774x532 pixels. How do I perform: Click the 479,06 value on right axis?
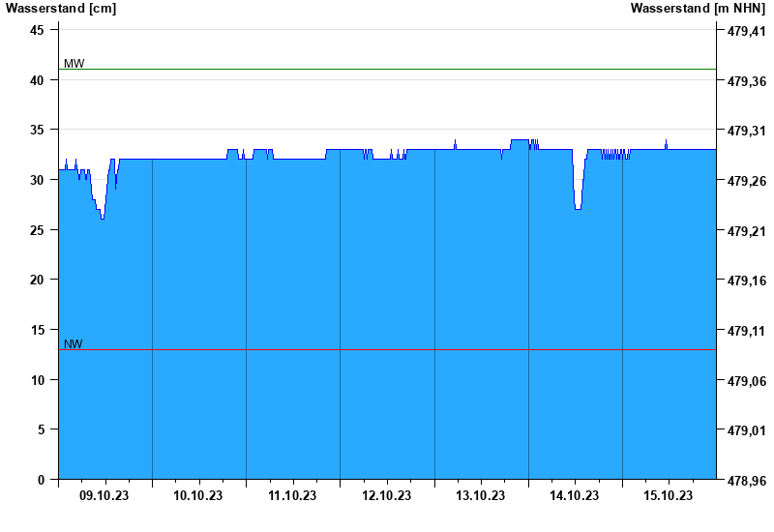coord(747,381)
